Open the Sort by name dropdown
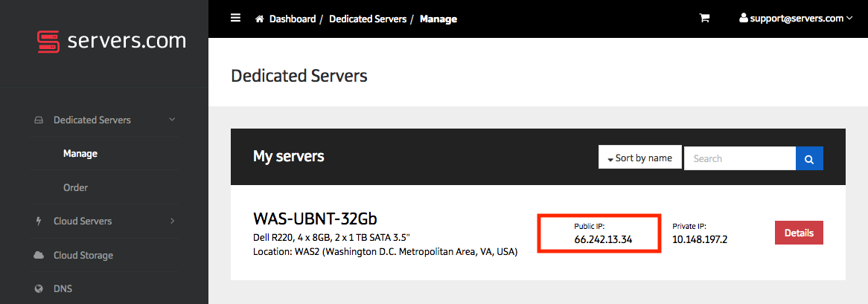The height and width of the screenshot is (304, 868). [640, 158]
